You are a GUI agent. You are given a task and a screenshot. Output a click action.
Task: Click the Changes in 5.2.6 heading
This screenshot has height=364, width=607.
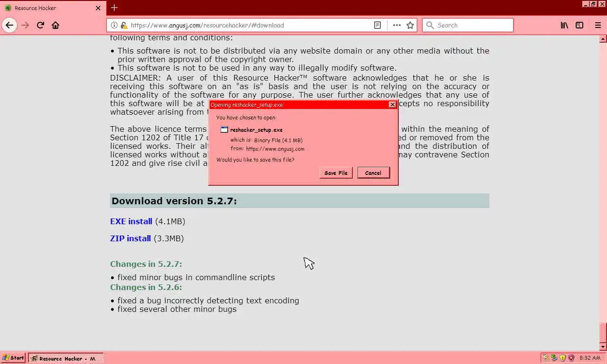[x=146, y=287]
